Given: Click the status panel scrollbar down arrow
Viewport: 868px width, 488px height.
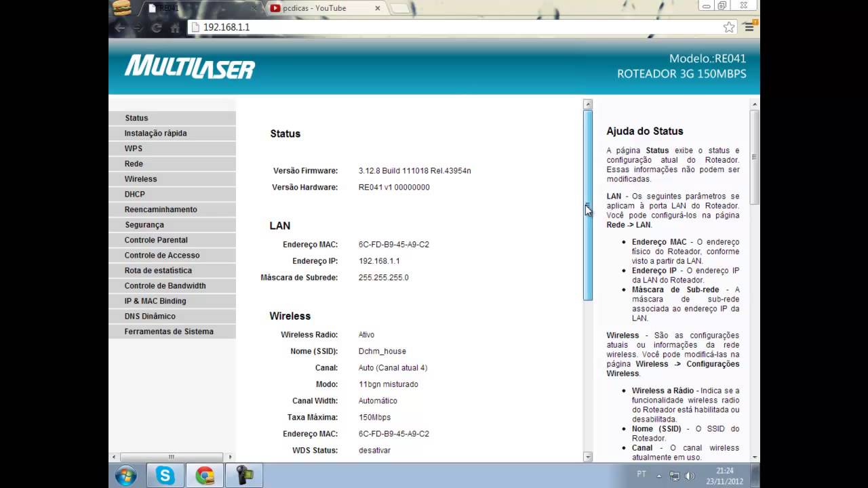Looking at the screenshot, I should click(588, 457).
